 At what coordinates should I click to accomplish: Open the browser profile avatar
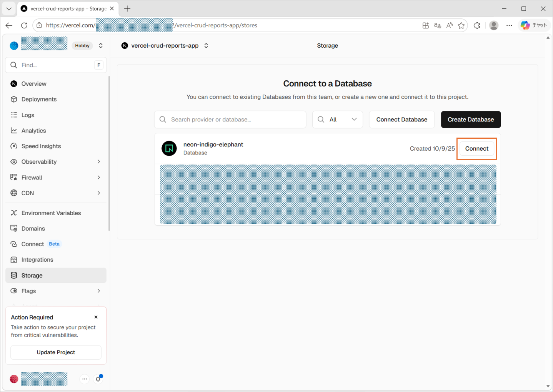(494, 25)
